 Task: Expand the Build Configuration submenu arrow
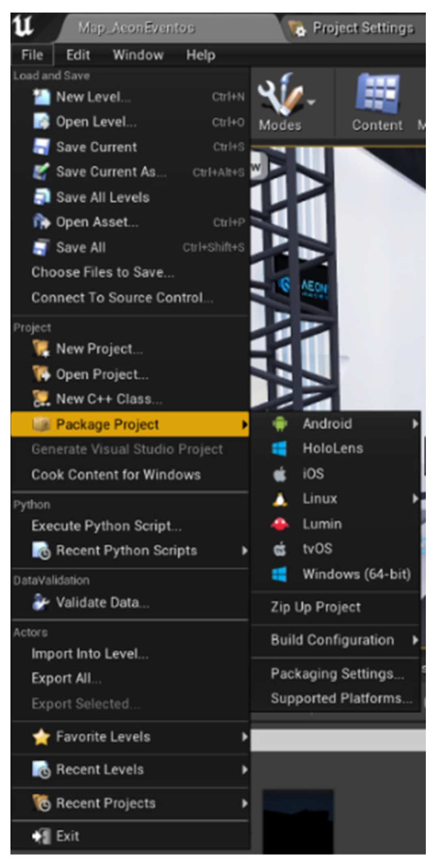click(414, 640)
